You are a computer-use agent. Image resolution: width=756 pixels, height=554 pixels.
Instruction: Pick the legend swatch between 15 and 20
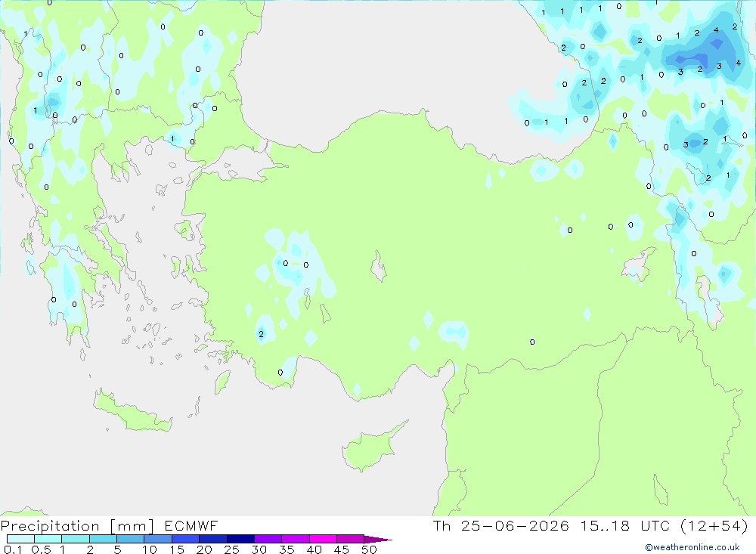pyautogui.click(x=186, y=539)
